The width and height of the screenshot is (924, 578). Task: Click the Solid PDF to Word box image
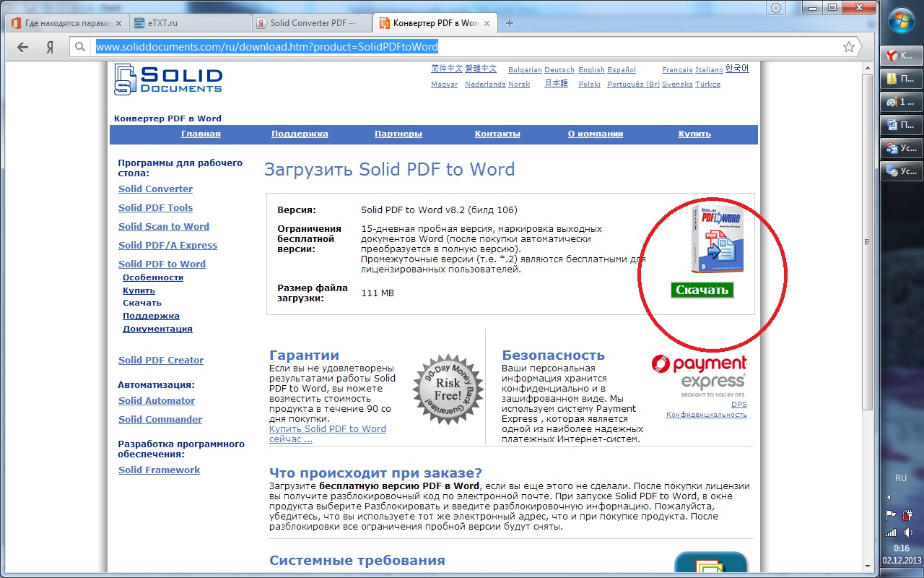click(x=716, y=239)
